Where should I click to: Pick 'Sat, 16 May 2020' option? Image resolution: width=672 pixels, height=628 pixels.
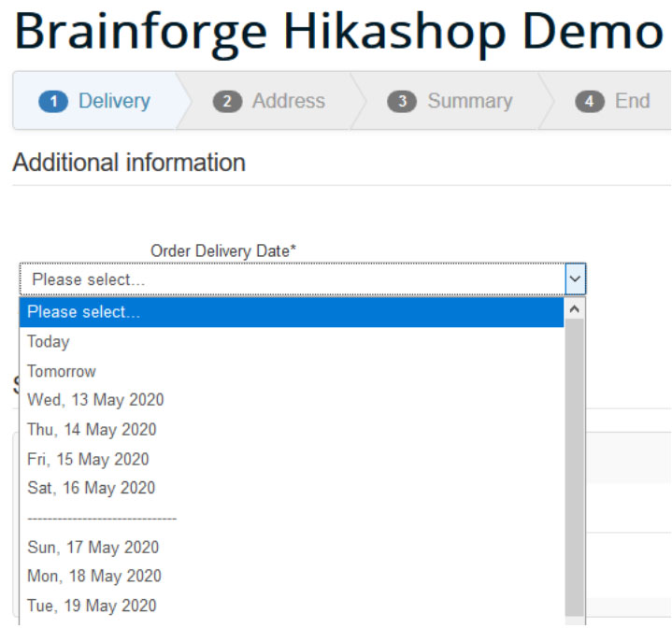pyautogui.click(x=292, y=488)
